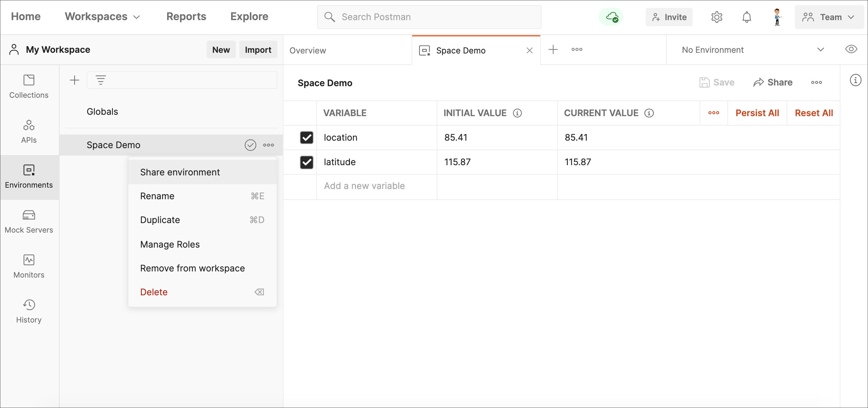Screen dimensions: 868x408
Task: Click the search magnifier icon
Action: [x=329, y=17]
